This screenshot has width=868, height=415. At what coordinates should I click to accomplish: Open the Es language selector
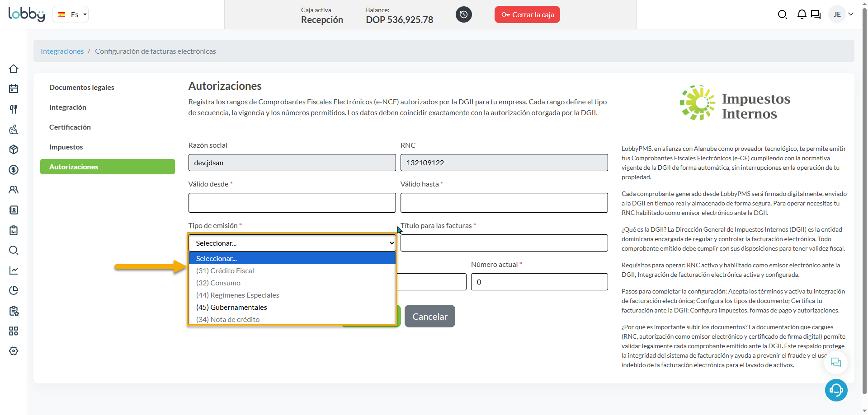coord(71,14)
